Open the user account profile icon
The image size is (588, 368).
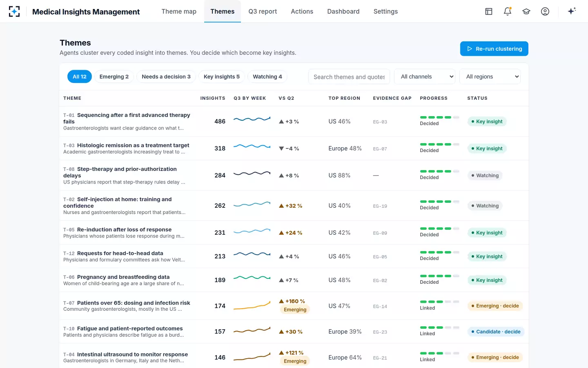click(x=545, y=11)
